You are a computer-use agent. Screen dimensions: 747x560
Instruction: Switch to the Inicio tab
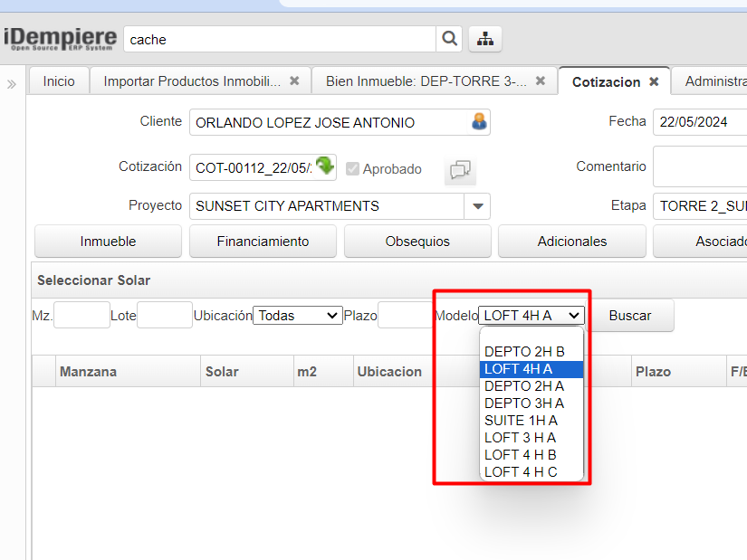[x=59, y=81]
